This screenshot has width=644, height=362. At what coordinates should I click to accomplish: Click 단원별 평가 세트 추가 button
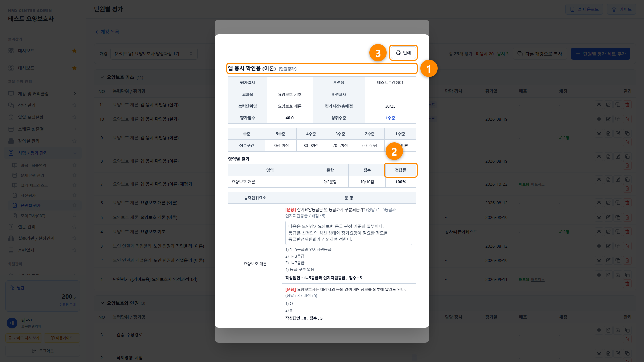point(600,54)
